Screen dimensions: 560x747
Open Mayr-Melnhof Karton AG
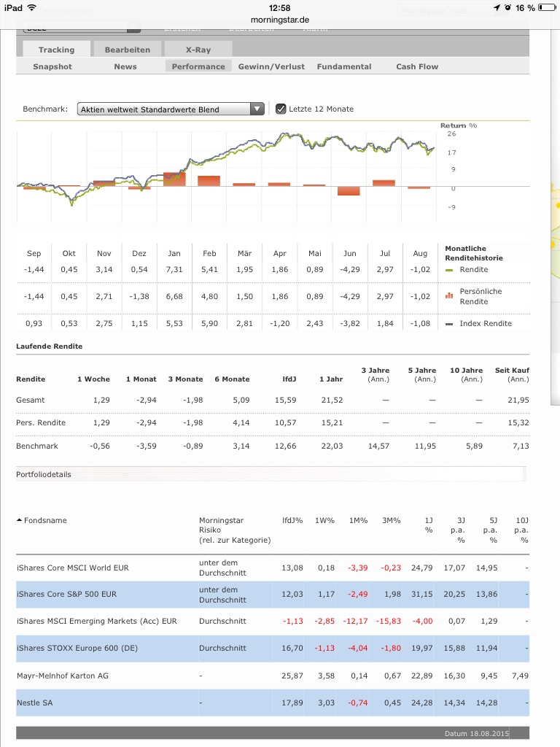click(x=63, y=676)
